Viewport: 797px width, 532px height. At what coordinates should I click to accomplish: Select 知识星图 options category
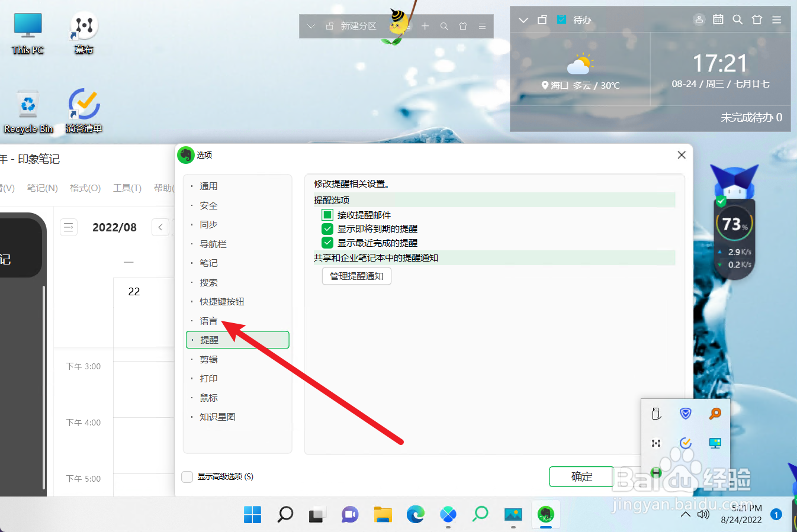(237, 417)
